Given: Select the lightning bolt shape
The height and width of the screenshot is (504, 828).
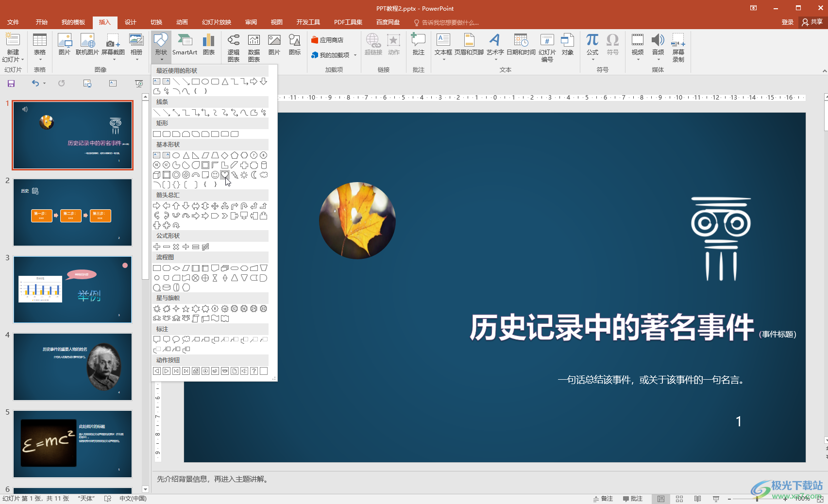Looking at the screenshot, I should [x=235, y=175].
